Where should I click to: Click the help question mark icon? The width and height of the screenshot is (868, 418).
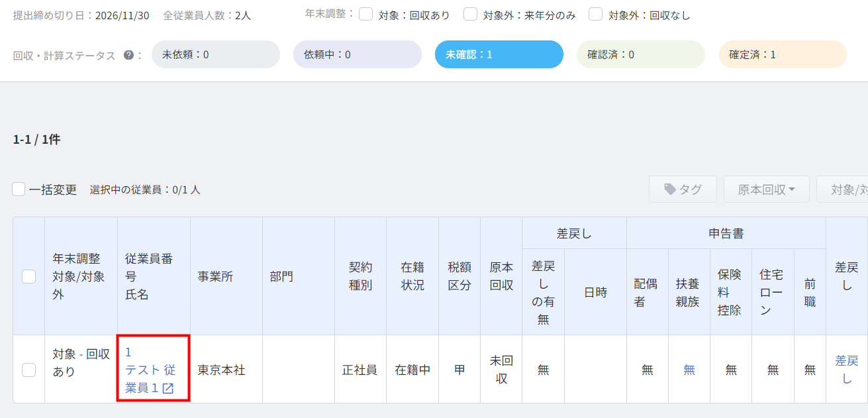coord(128,56)
